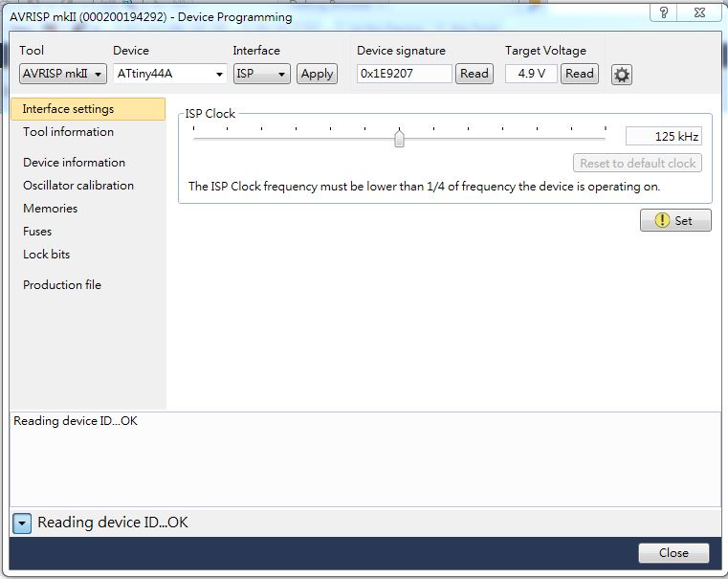
Task: Click the Device signature field 0x1E9207
Action: coord(404,74)
